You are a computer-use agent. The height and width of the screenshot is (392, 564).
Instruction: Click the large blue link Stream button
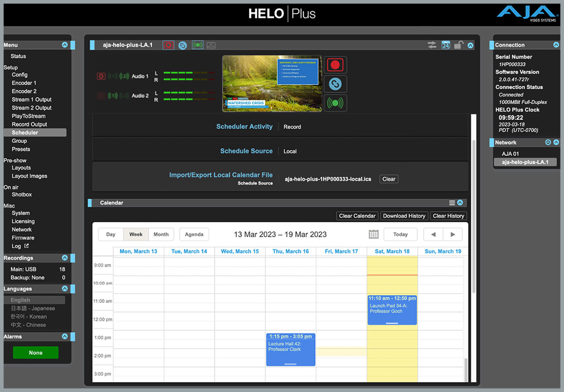(x=335, y=84)
